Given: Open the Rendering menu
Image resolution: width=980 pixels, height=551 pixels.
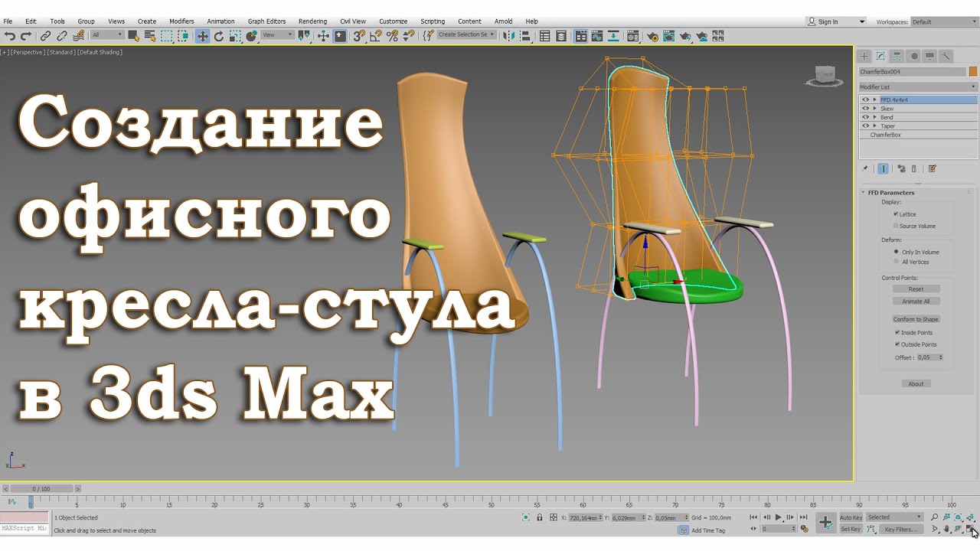Looking at the screenshot, I should click(312, 21).
